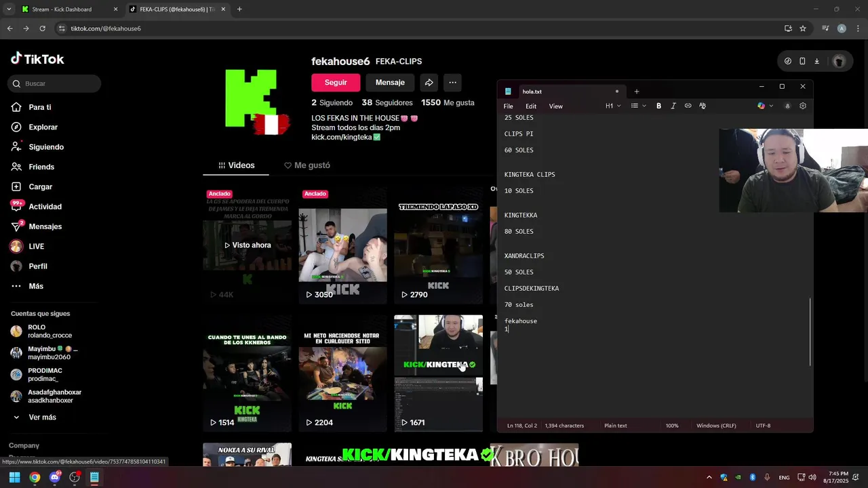The height and width of the screenshot is (488, 868).
Task: Toggle italic in Notepad
Action: (x=673, y=106)
